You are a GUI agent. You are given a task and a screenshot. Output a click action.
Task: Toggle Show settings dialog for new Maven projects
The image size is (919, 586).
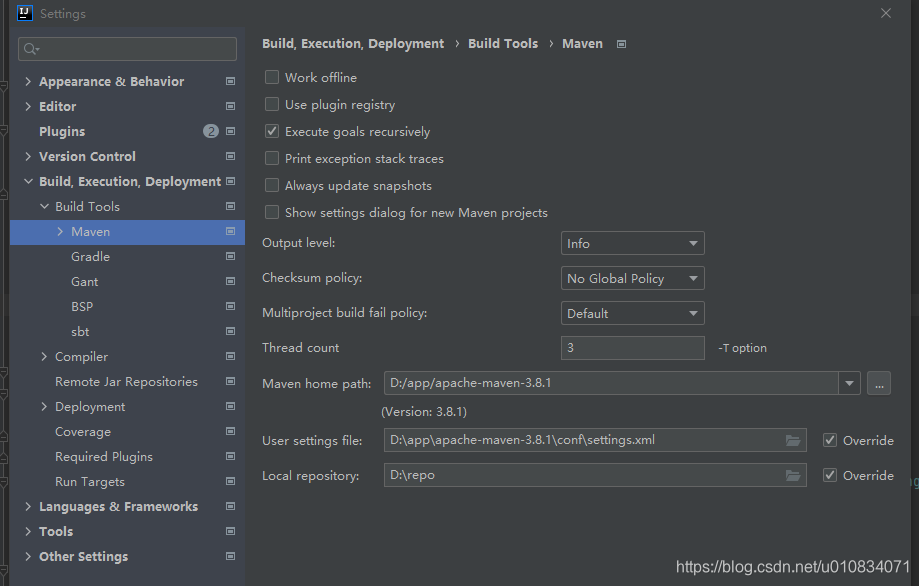pyautogui.click(x=272, y=212)
